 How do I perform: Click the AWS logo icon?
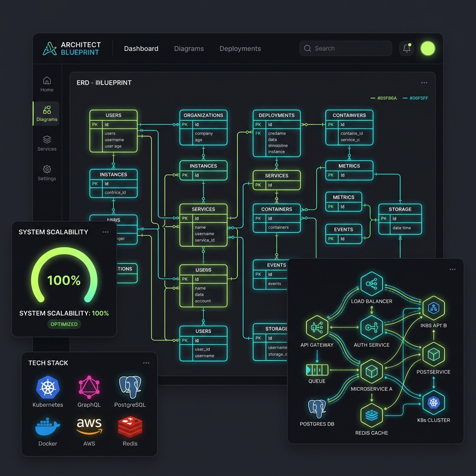89,426
